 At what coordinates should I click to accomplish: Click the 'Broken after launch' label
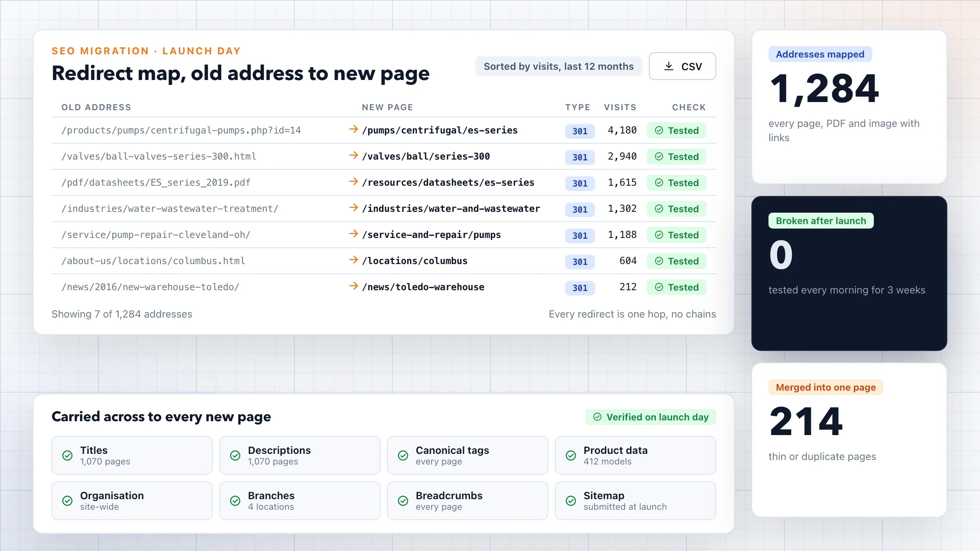[821, 221]
